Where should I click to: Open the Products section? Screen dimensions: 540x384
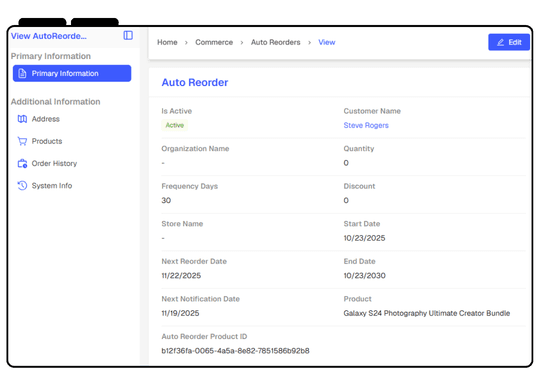point(47,141)
